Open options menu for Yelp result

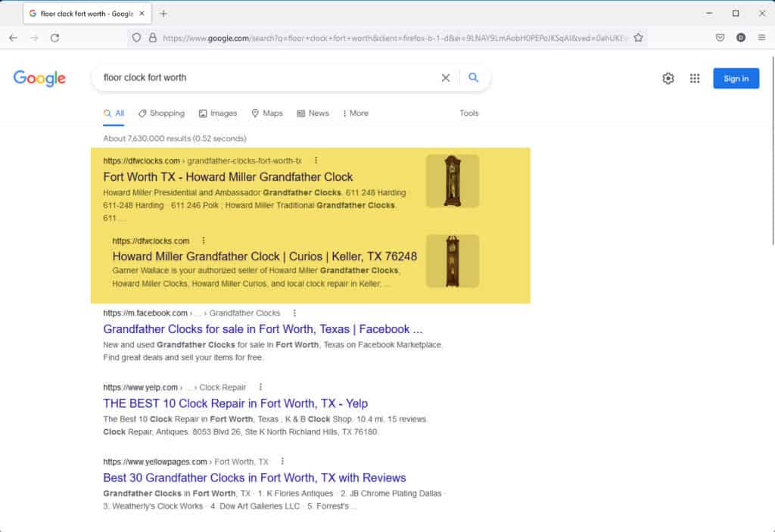click(x=260, y=387)
